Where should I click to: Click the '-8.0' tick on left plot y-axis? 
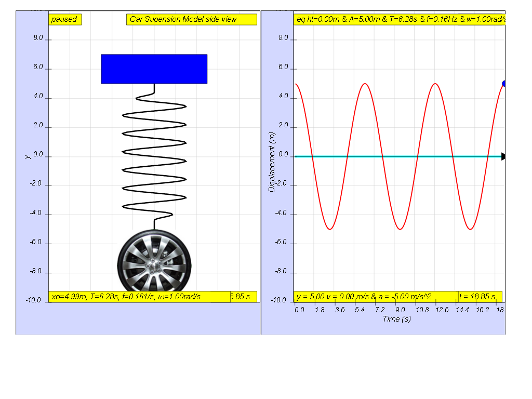pyautogui.click(x=36, y=271)
